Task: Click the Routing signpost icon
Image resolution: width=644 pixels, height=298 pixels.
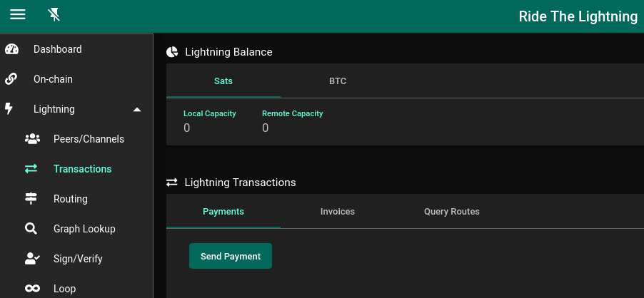Action: click(31, 199)
